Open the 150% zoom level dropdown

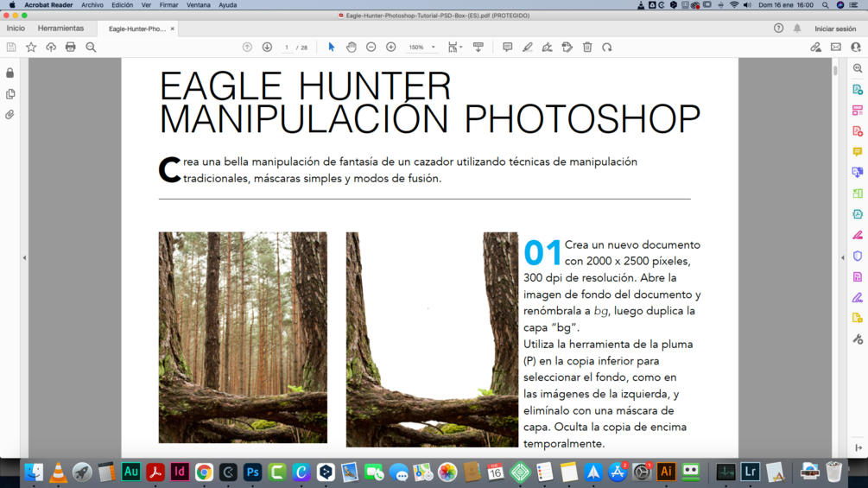click(x=421, y=48)
